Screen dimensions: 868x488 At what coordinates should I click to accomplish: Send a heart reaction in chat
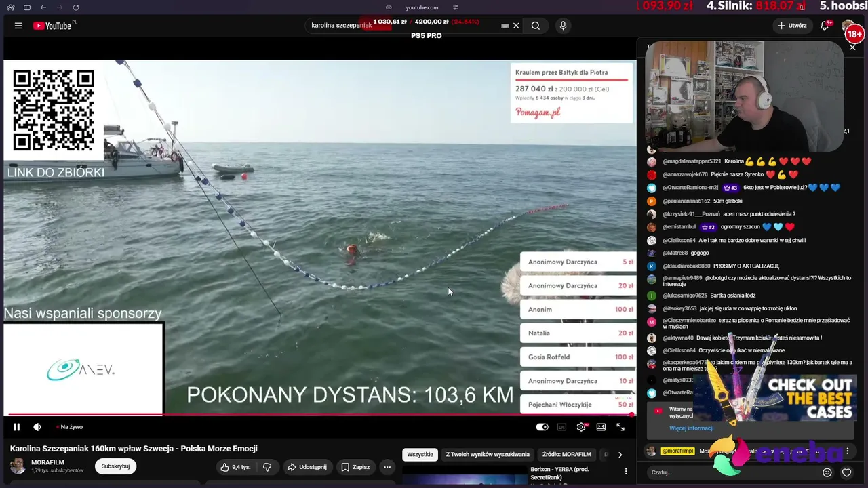[x=846, y=472]
